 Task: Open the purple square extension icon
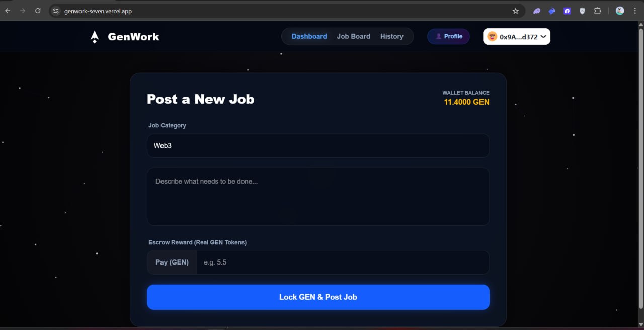pyautogui.click(x=567, y=11)
